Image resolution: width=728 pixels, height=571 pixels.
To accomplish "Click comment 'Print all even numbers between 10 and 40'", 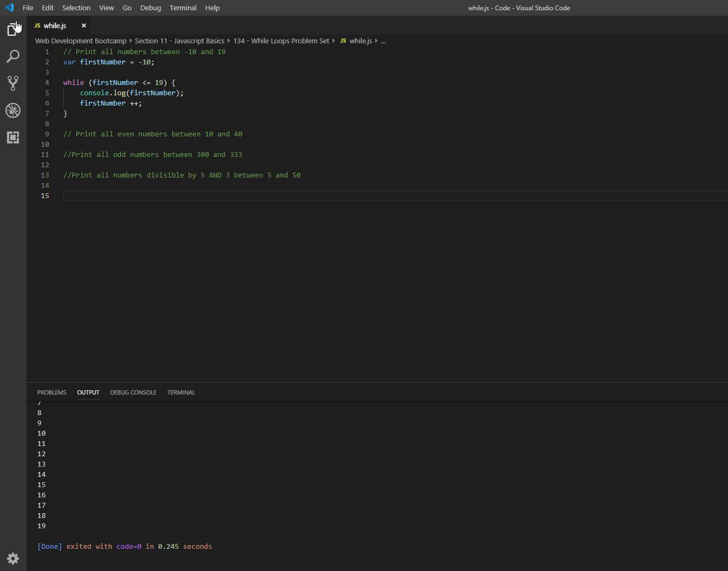I will coord(153,134).
